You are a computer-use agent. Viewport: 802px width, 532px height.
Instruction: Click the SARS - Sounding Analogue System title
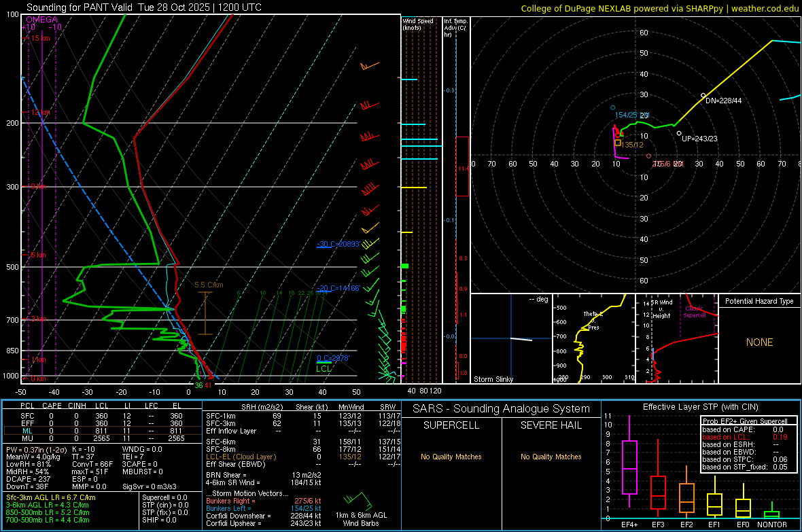click(x=502, y=409)
